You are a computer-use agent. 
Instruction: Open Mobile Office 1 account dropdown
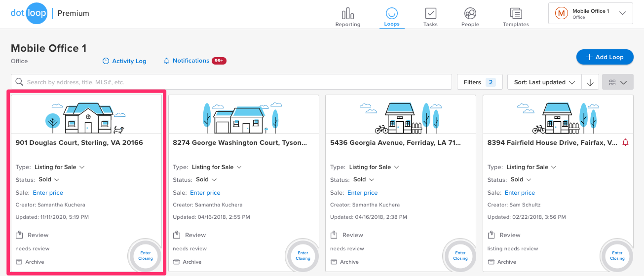(x=590, y=14)
